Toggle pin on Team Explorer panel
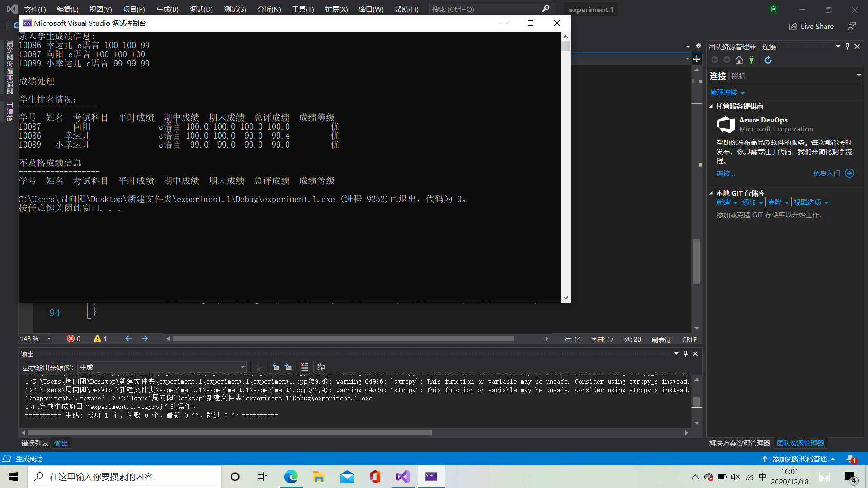Viewport: 868px width, 488px height. [x=847, y=47]
